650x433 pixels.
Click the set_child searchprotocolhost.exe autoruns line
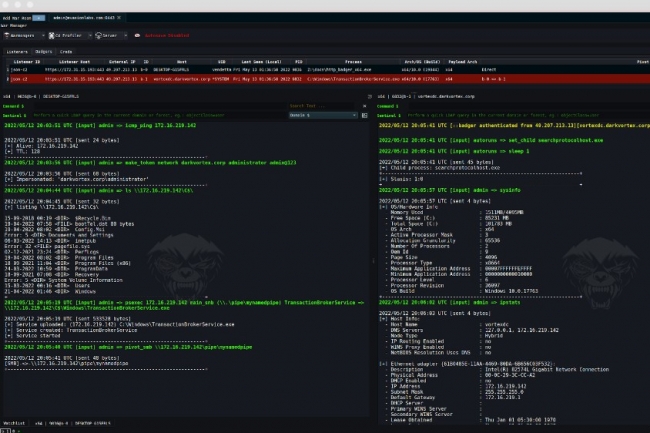(491, 140)
